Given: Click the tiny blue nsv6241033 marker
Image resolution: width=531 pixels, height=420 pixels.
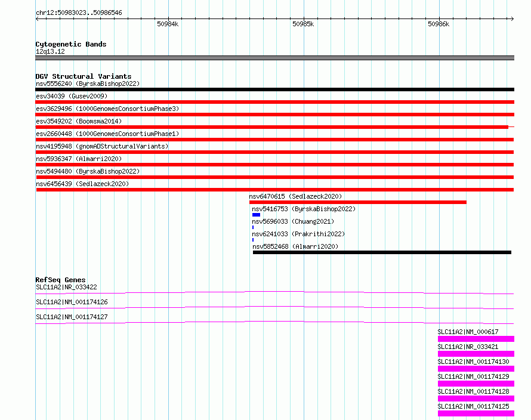Looking at the screenshot, I should point(253,240).
